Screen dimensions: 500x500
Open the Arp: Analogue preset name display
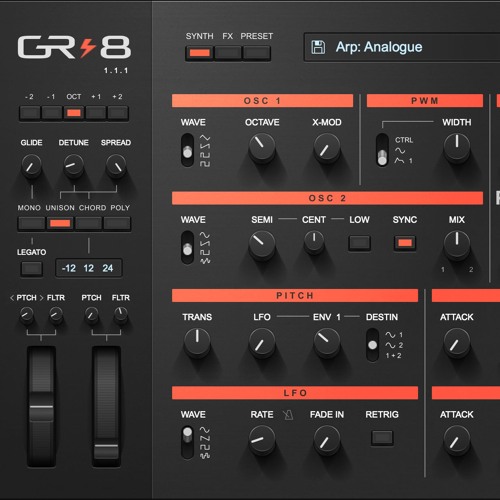pyautogui.click(x=402, y=47)
